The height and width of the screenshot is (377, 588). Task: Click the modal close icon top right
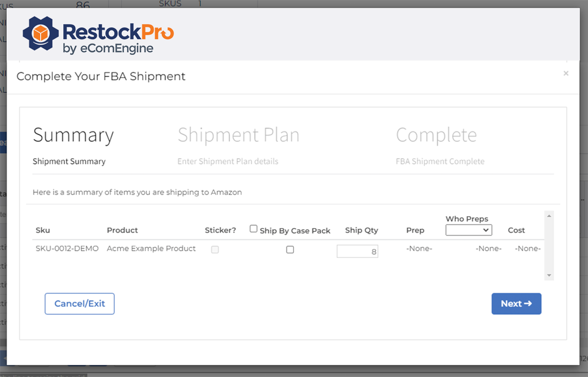coord(566,73)
